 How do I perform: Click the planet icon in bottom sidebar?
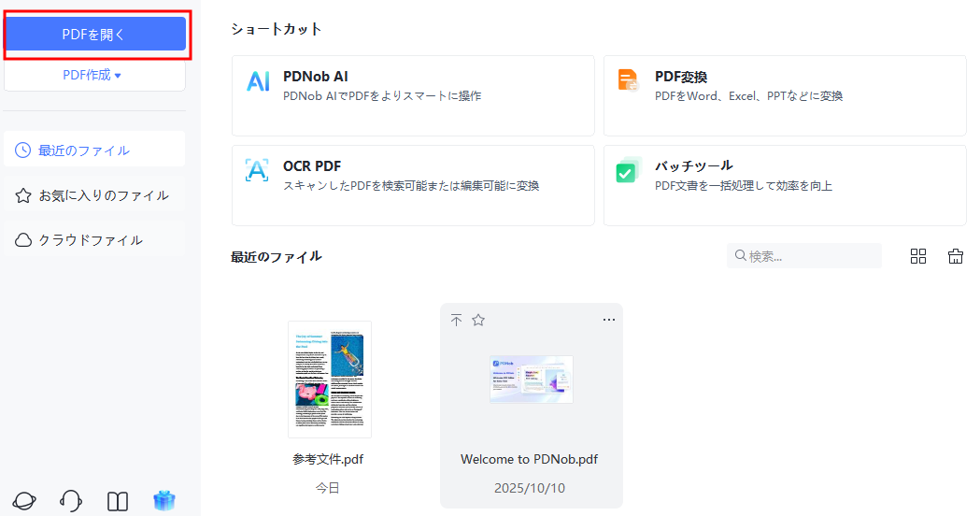(24, 501)
